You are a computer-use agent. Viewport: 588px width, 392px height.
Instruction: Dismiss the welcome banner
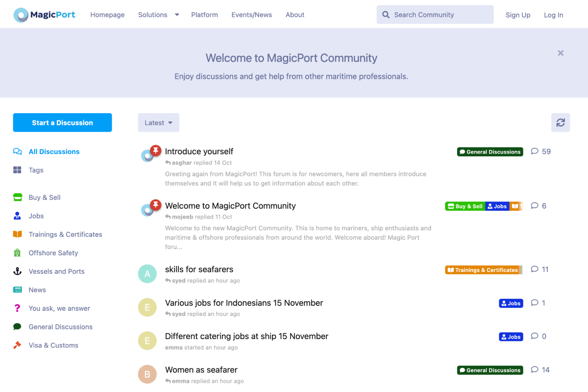(561, 53)
